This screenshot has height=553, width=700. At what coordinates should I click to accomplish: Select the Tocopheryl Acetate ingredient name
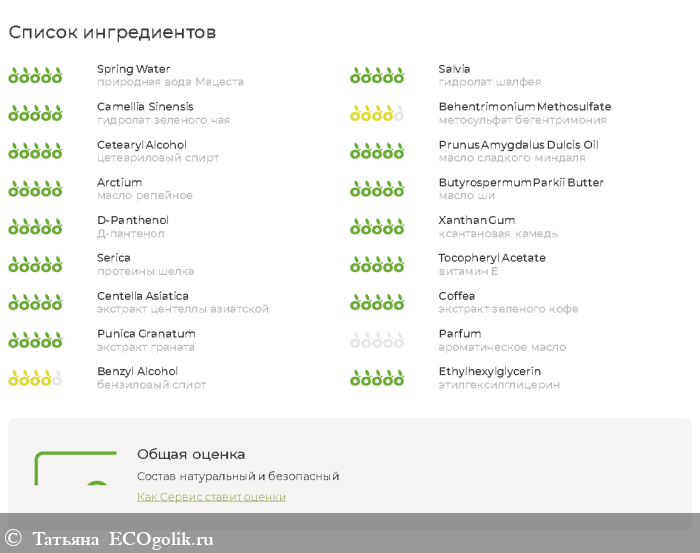(x=492, y=258)
